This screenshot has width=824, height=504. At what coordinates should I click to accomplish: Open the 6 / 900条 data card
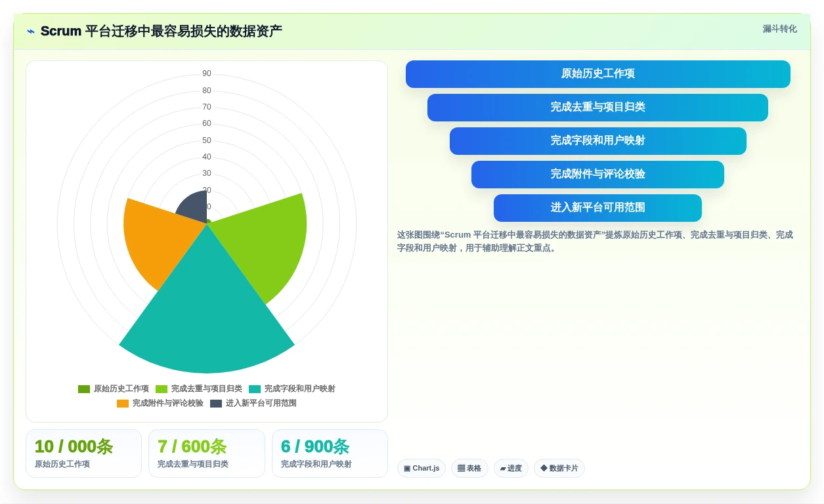(x=330, y=453)
